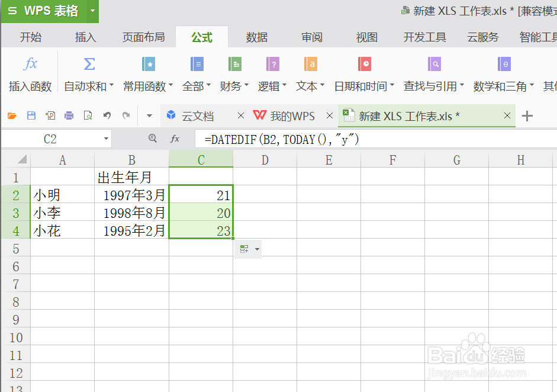Click the export to PDF icon
Image resolution: width=557 pixels, height=392 pixels.
[x=50, y=115]
